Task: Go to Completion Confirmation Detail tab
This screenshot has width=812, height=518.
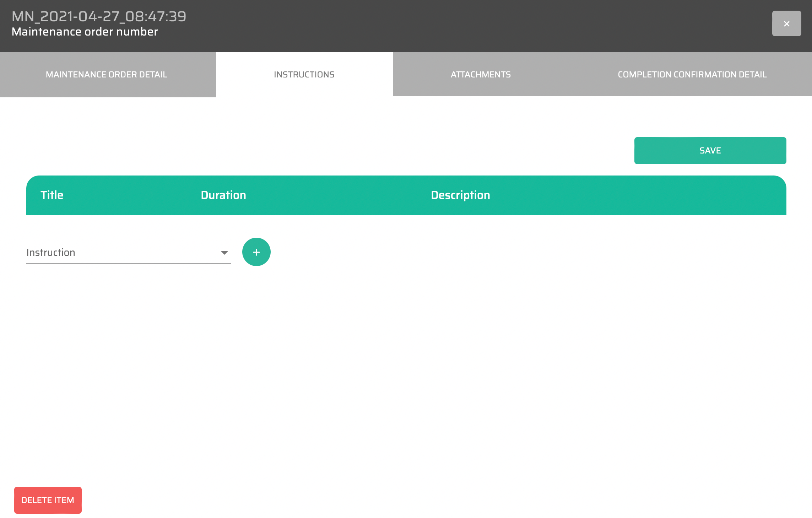Action: click(692, 74)
